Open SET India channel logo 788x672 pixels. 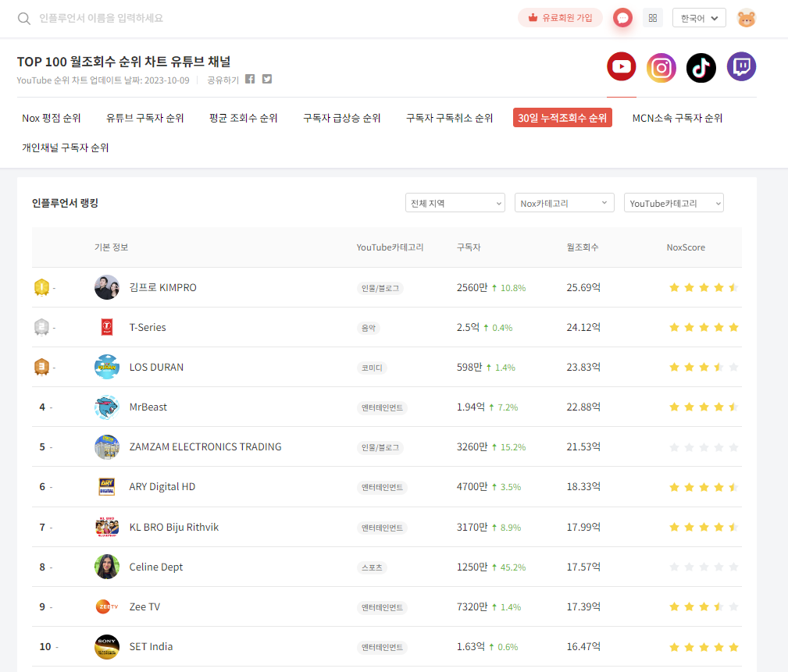coord(107,646)
